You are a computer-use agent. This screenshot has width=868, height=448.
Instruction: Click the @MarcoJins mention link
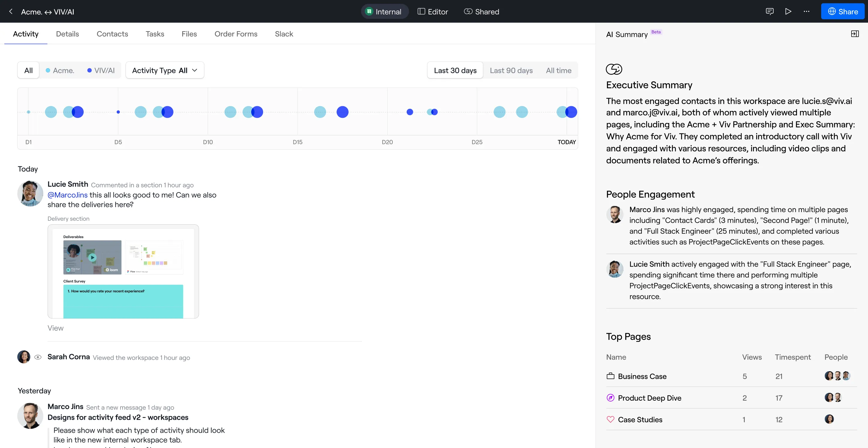click(x=67, y=195)
